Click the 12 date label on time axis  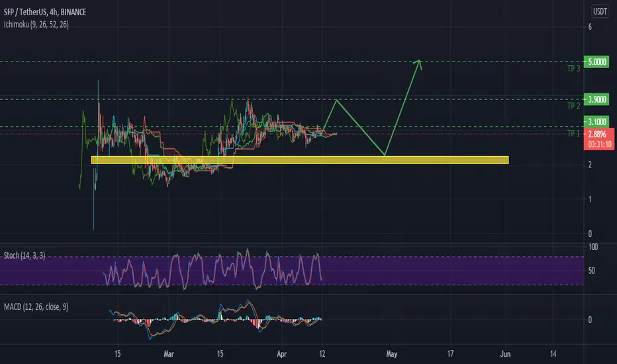322,354
